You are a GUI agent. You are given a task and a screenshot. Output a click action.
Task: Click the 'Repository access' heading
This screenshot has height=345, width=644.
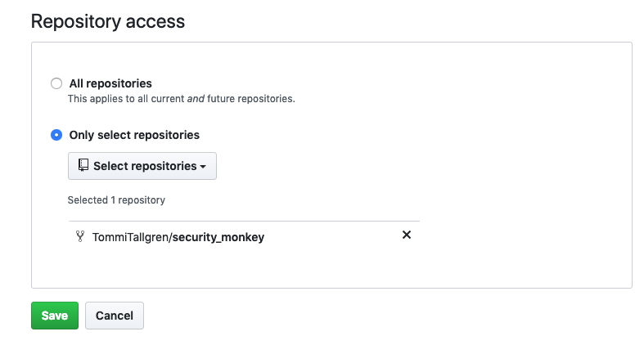108,21
